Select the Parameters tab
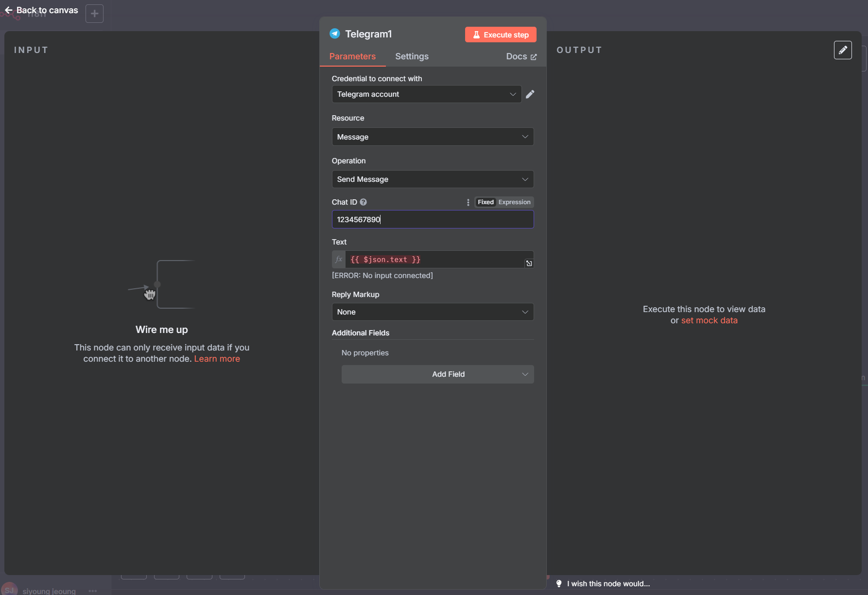The height and width of the screenshot is (595, 868). click(x=352, y=56)
